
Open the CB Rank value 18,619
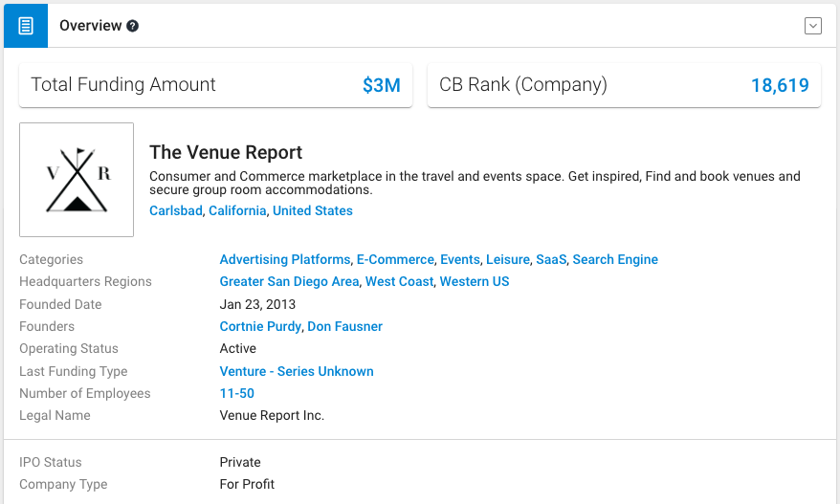[780, 85]
